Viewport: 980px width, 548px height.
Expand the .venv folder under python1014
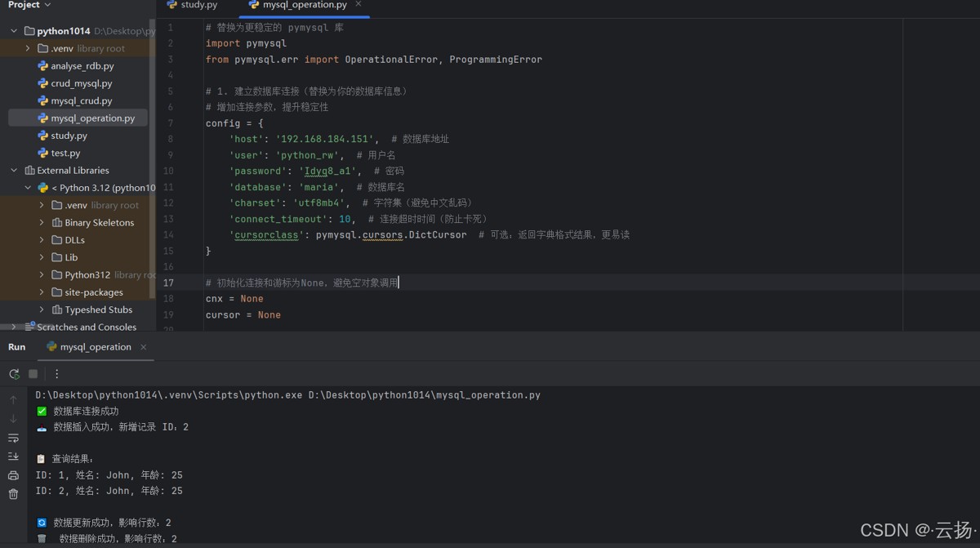tap(28, 48)
